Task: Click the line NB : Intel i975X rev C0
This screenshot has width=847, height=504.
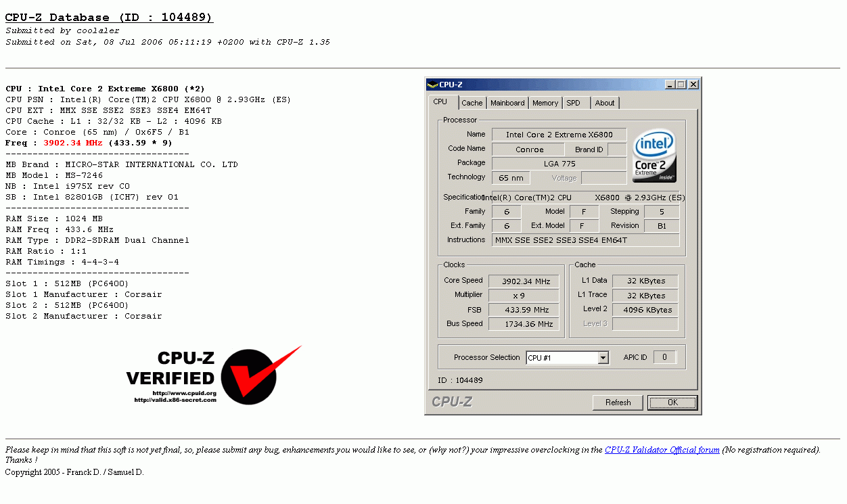Action: pos(68,186)
